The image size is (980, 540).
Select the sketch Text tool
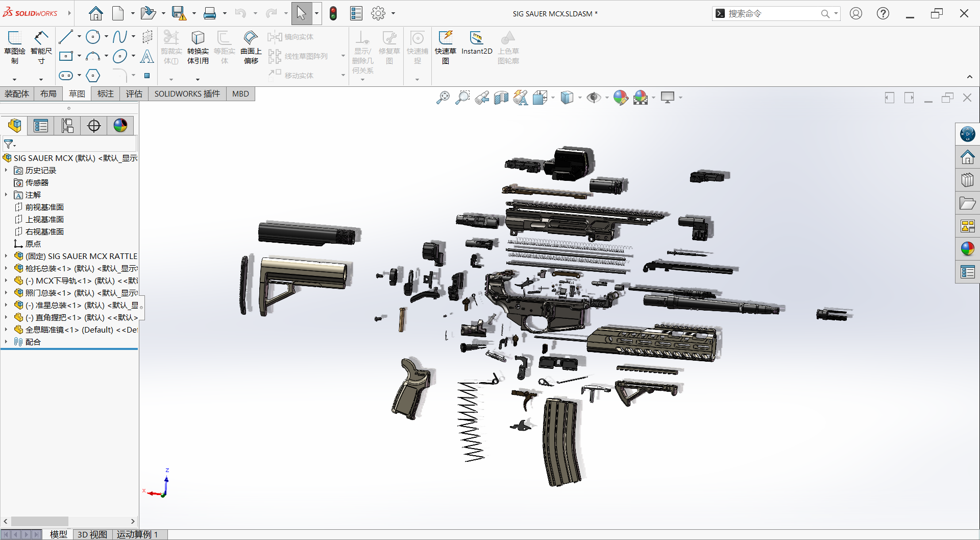click(x=147, y=56)
